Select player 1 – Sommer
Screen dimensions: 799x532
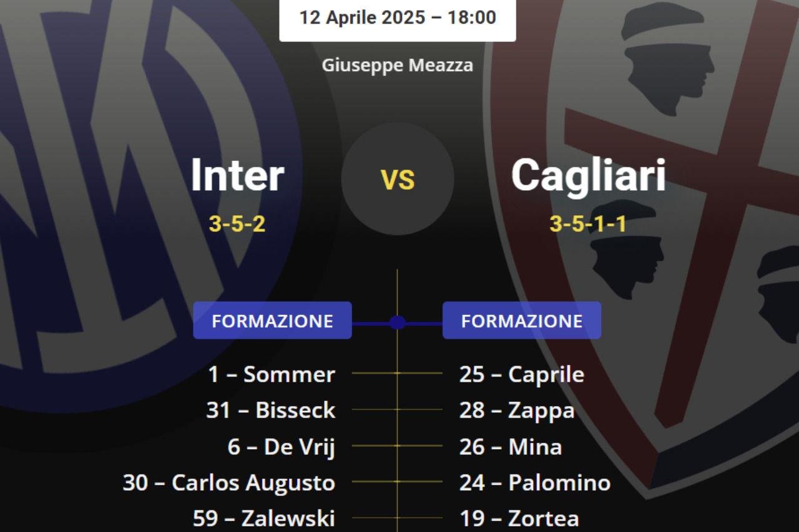coord(272,374)
